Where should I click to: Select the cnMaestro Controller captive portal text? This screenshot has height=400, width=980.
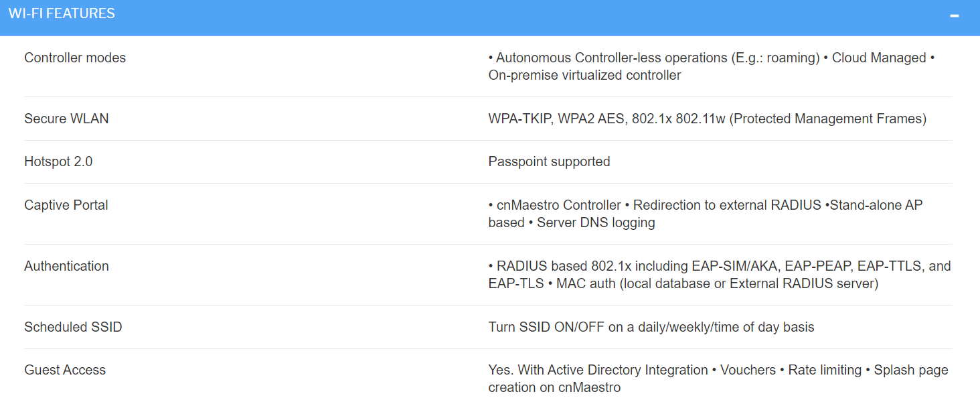click(558, 205)
